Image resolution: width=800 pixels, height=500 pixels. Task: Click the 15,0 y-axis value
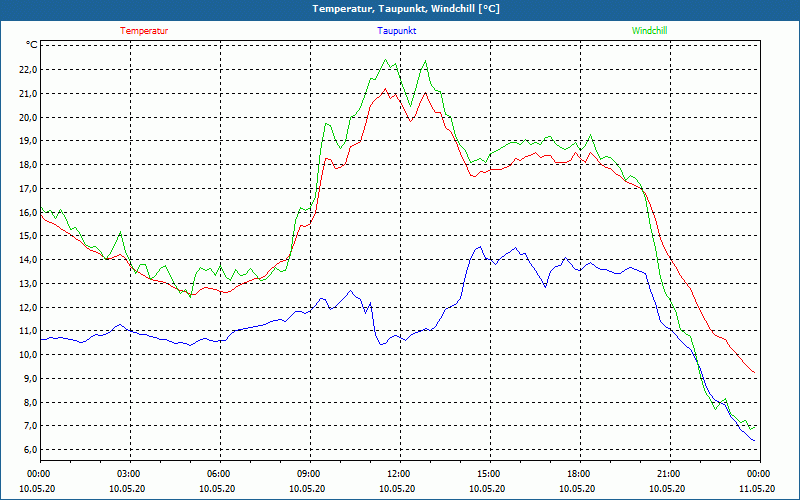pyautogui.click(x=28, y=236)
